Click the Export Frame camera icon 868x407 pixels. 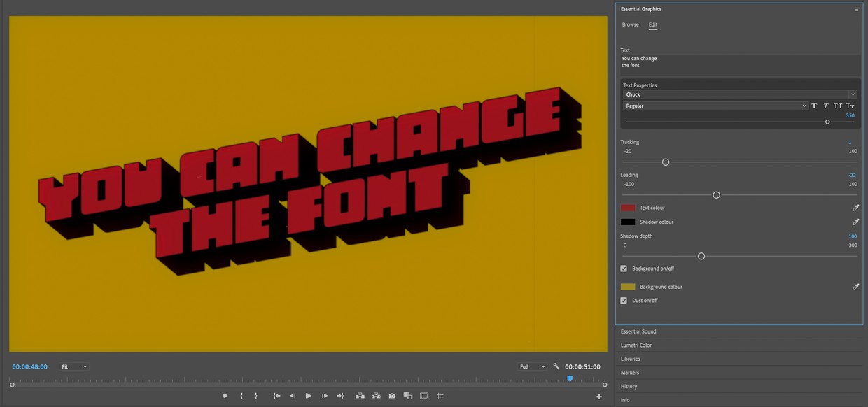[x=392, y=396]
